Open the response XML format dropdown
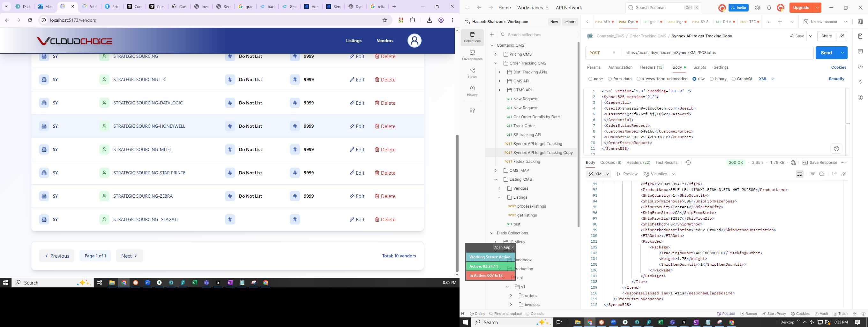Image resolution: width=868 pixels, height=327 pixels. pos(599,174)
